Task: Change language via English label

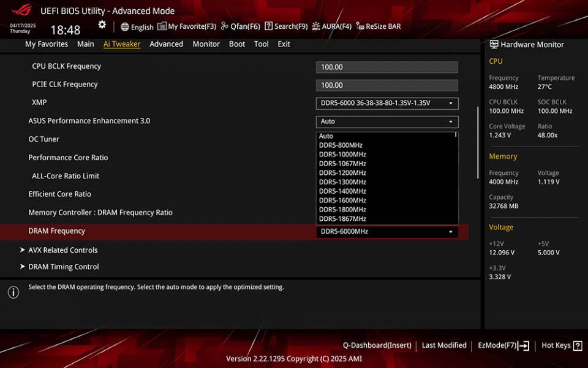Action: pos(142,27)
